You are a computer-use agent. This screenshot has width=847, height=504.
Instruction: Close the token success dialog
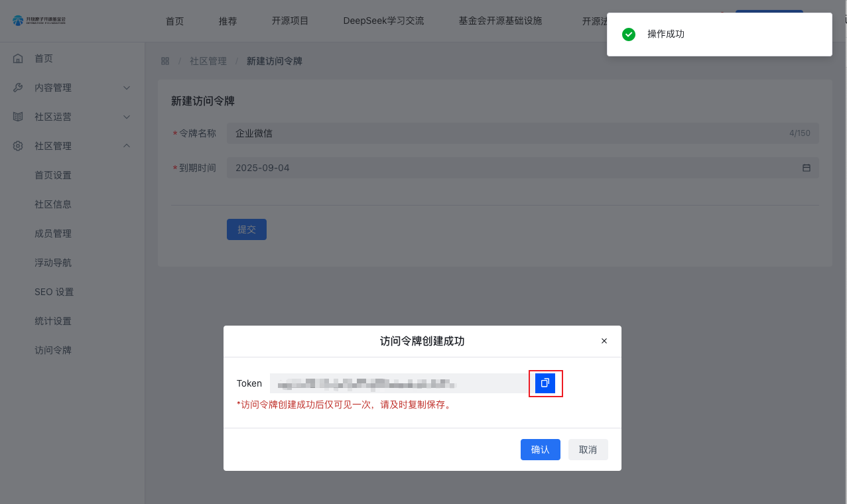(604, 341)
